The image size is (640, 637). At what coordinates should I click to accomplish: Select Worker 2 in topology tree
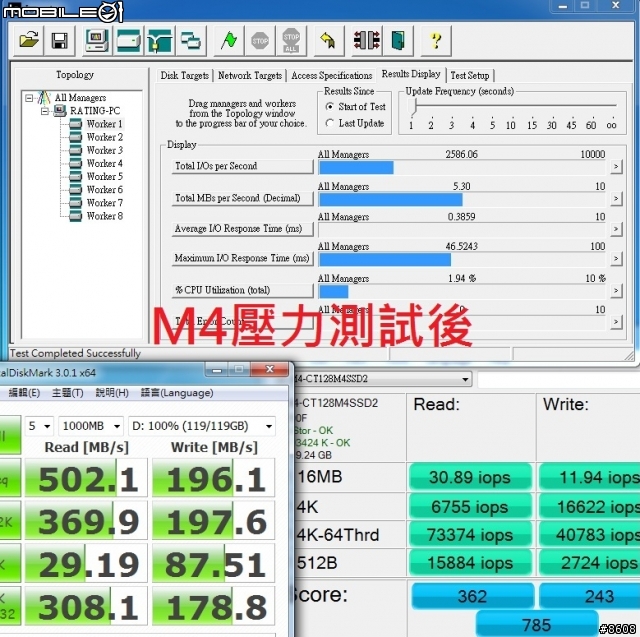[x=104, y=137]
